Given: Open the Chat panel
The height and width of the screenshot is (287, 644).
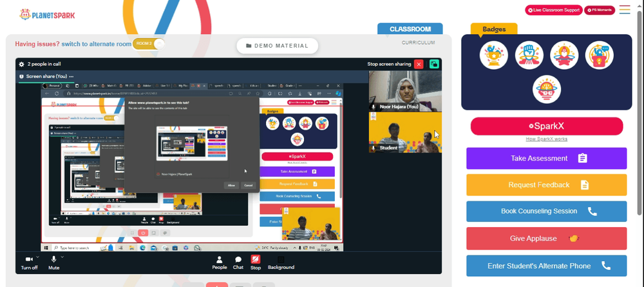Looking at the screenshot, I should coord(238,262).
